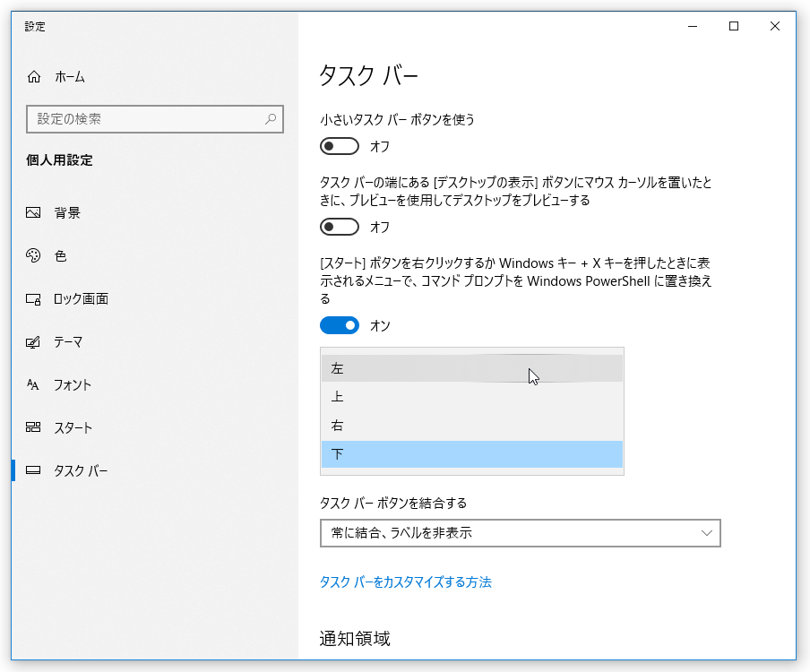The image size is (810, 672).
Task: Click the Home icon in sidebar
Action: [34, 77]
